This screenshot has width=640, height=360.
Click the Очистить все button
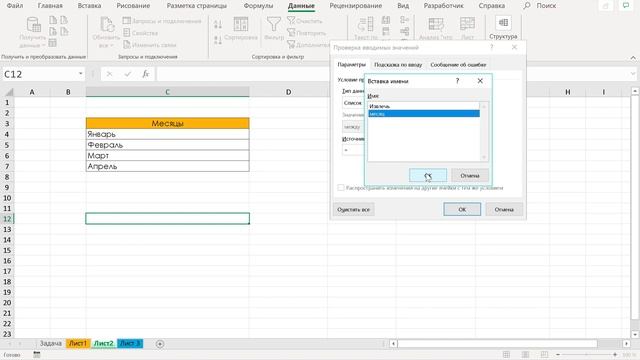tap(353, 209)
